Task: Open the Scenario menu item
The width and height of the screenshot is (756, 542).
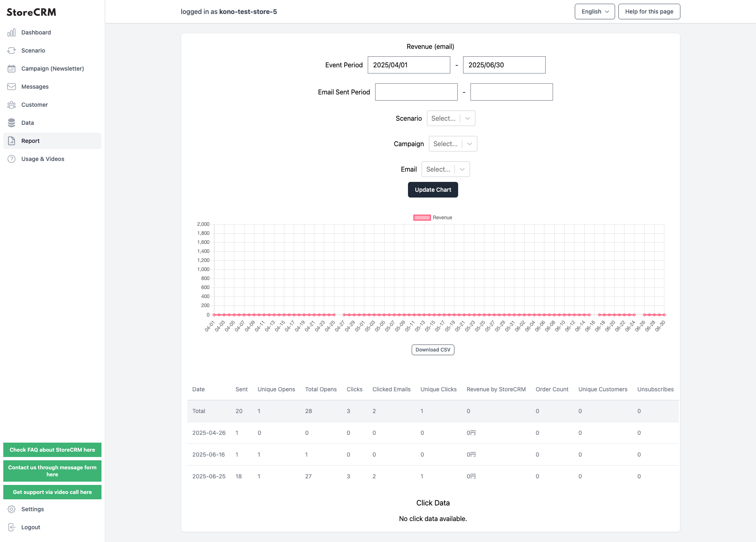Action: coord(52,51)
